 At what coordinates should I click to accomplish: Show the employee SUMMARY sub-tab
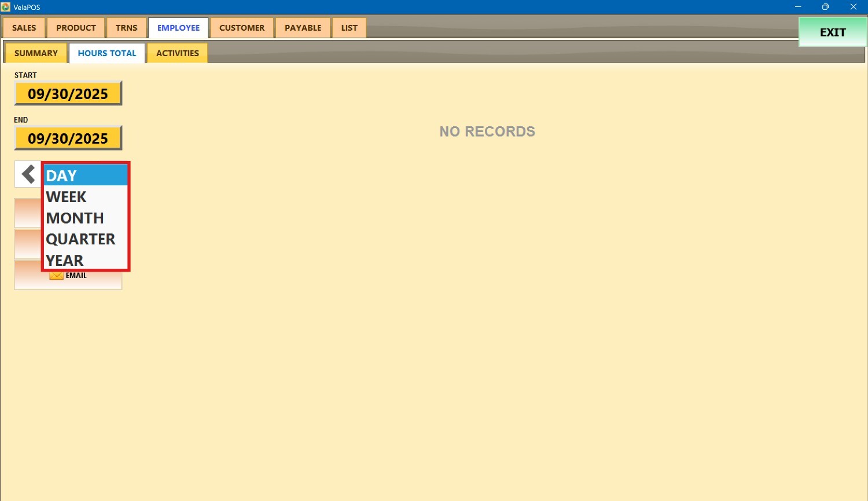[36, 53]
